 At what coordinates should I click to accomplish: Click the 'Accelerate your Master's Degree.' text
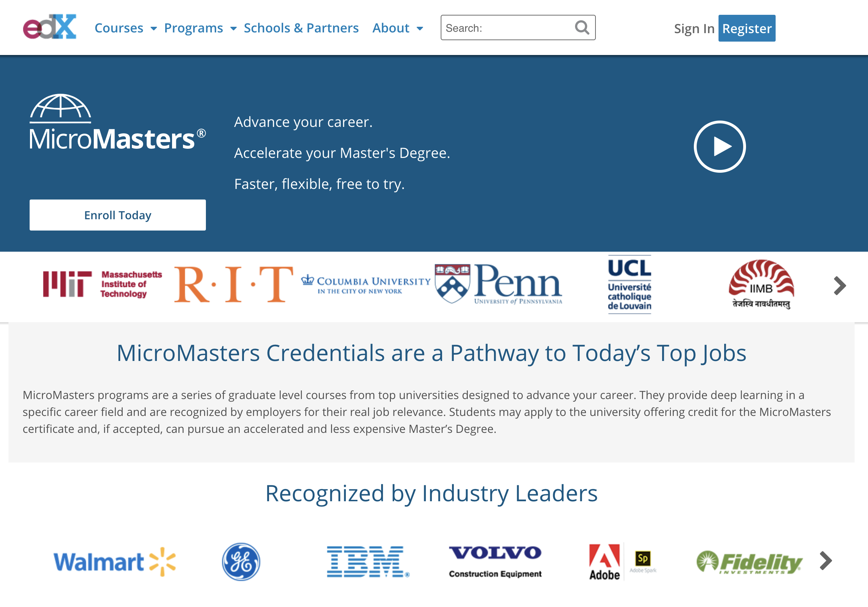pyautogui.click(x=342, y=153)
